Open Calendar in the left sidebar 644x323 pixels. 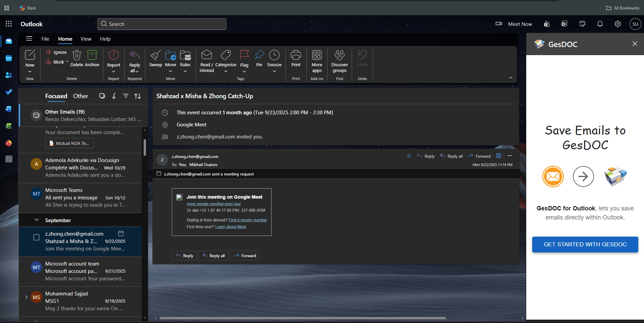9,58
